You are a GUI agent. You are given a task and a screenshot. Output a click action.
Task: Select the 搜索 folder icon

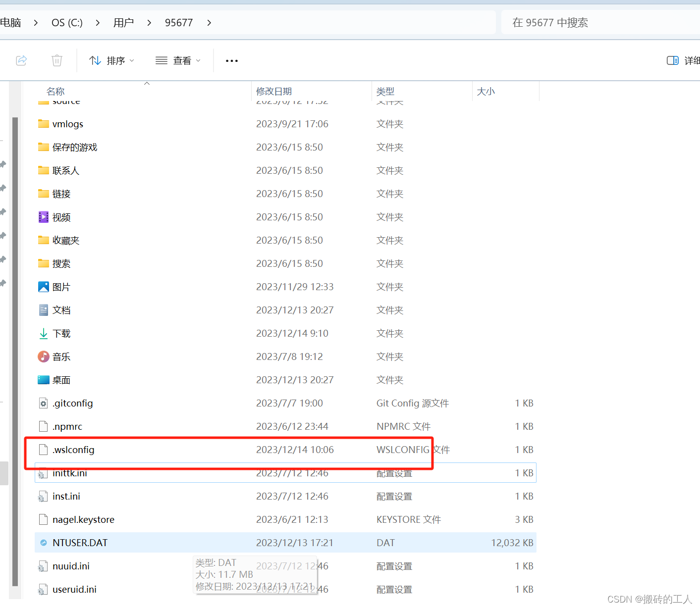[44, 263]
